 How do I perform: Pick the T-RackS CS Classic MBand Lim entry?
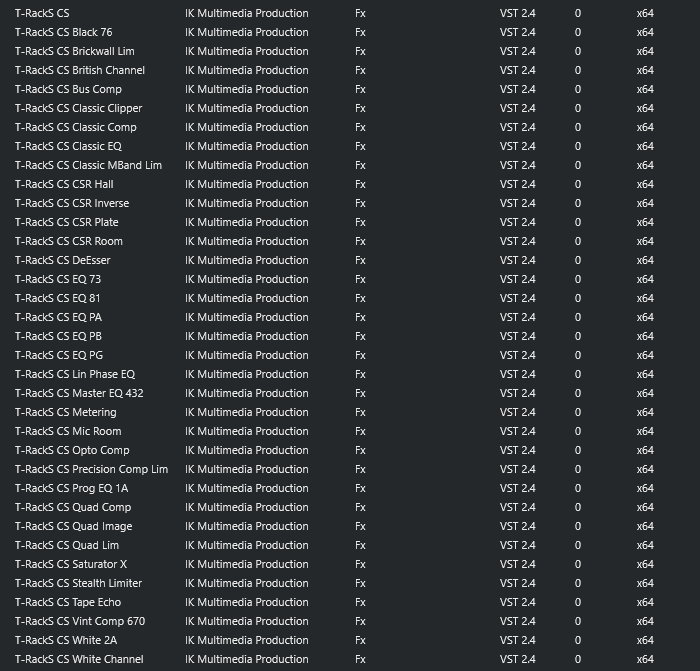click(88, 165)
